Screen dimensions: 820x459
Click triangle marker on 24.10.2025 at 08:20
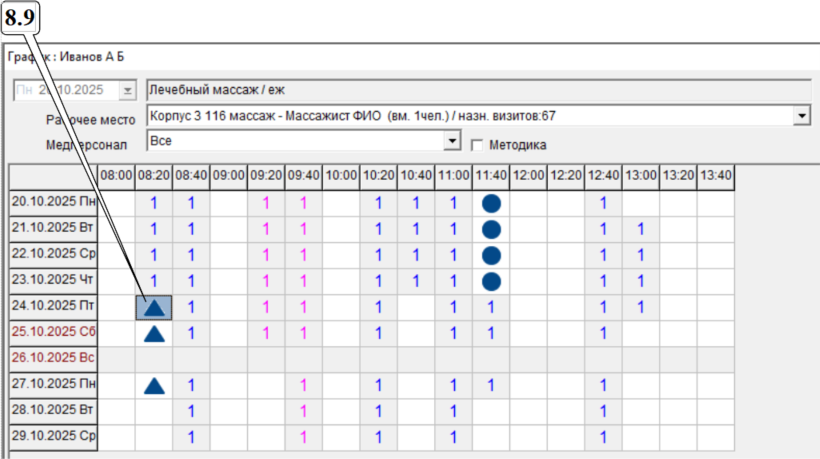point(154,307)
